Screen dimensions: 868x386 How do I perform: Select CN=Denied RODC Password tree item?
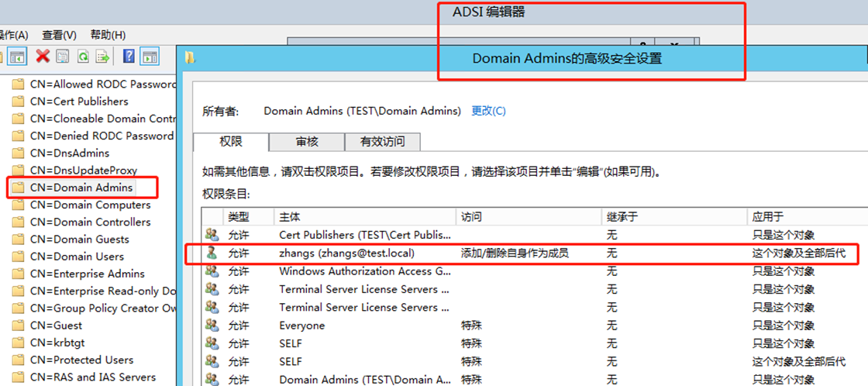(102, 136)
